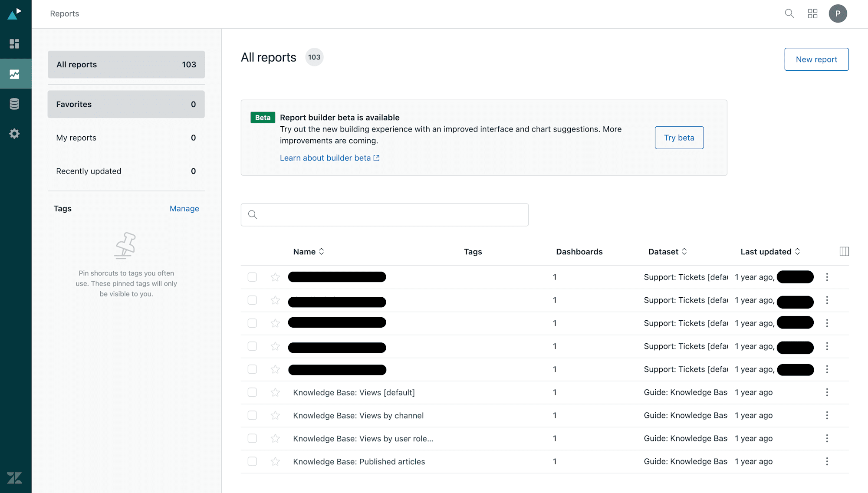Click the database/dataset icon in sidebar
The image size is (868, 493).
click(x=16, y=102)
